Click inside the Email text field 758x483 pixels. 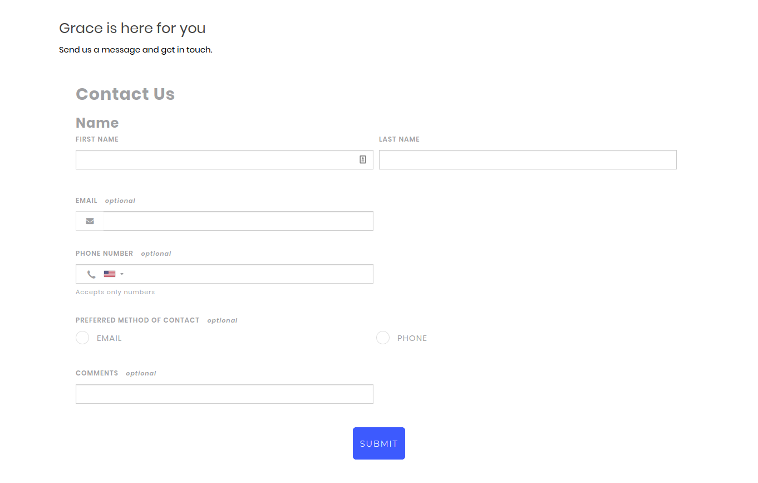click(x=238, y=221)
